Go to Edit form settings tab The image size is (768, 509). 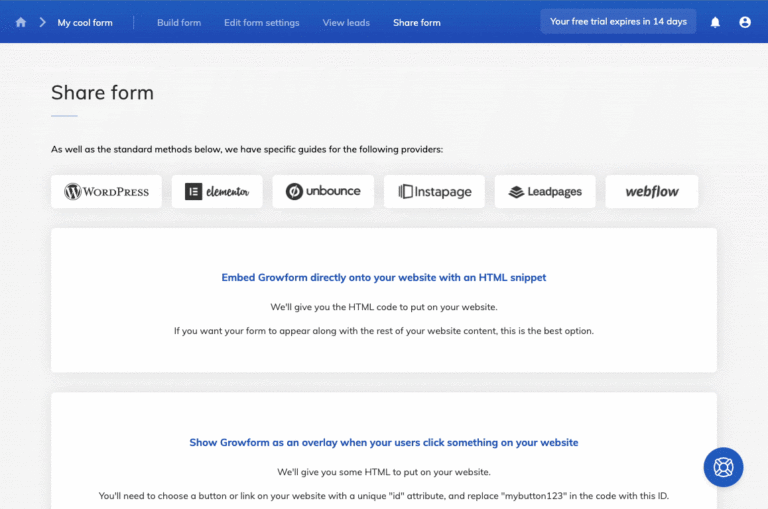(x=261, y=22)
